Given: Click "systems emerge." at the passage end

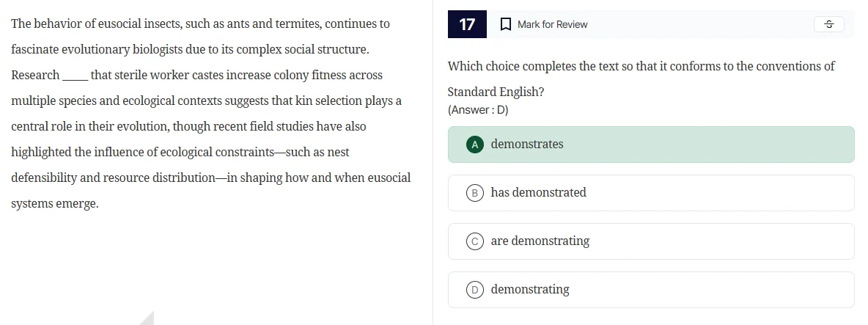Looking at the screenshot, I should click(54, 203).
